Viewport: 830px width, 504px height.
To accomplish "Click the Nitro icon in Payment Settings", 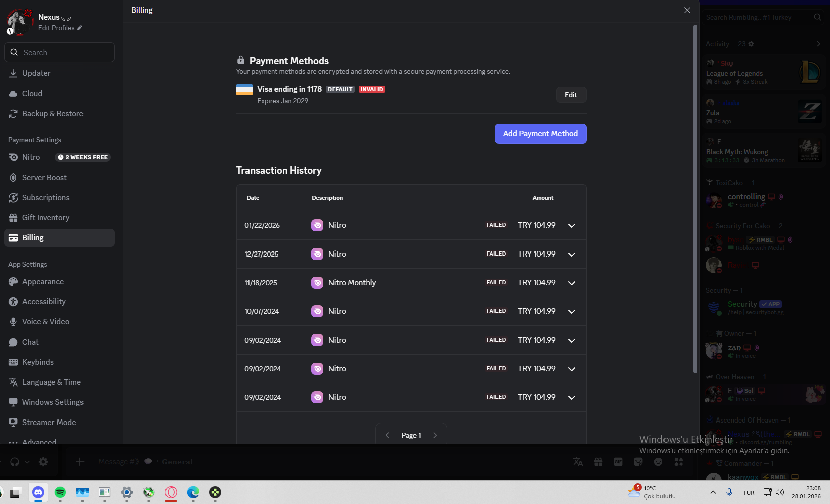I will point(13,157).
